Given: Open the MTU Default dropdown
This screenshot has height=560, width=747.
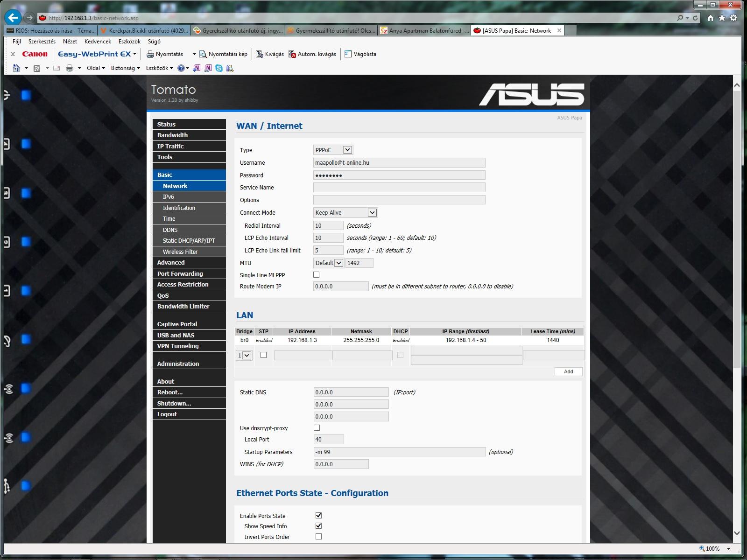Looking at the screenshot, I should [x=329, y=263].
